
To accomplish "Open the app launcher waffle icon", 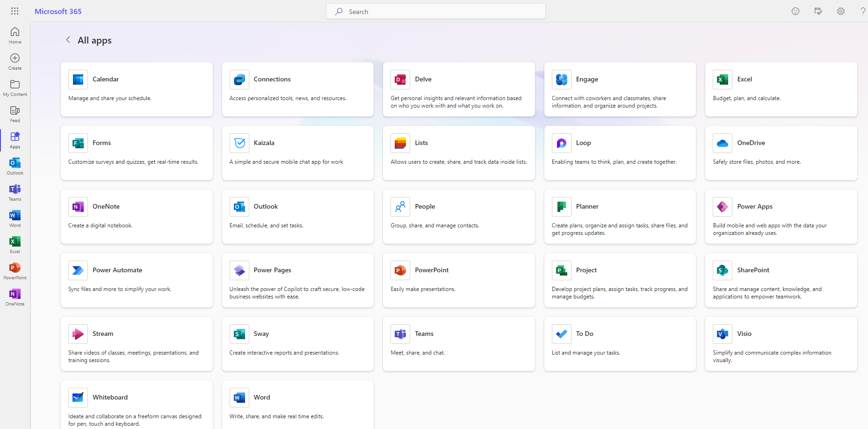I will [x=15, y=11].
